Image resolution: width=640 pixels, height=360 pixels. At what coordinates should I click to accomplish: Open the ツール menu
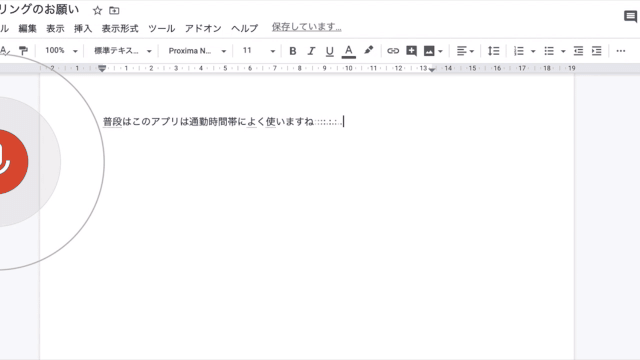tap(162, 29)
